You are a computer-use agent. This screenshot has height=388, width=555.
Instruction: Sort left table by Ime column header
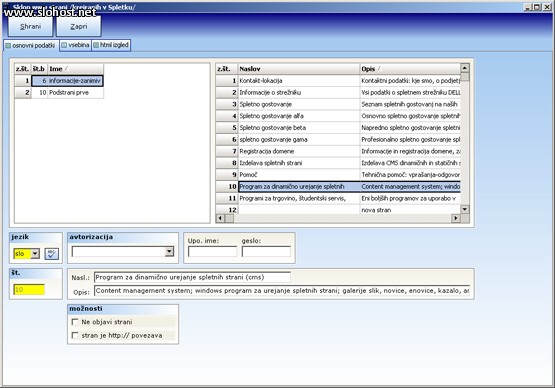coord(75,69)
